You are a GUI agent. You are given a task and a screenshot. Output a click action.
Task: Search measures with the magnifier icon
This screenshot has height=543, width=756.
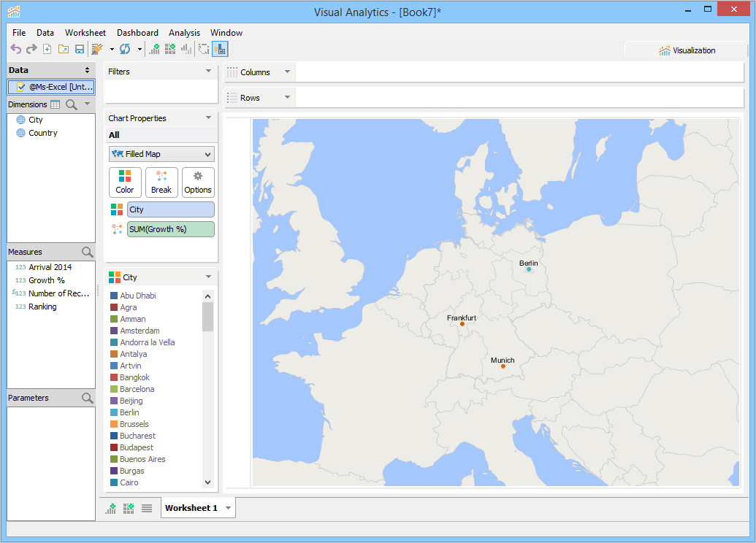87,252
